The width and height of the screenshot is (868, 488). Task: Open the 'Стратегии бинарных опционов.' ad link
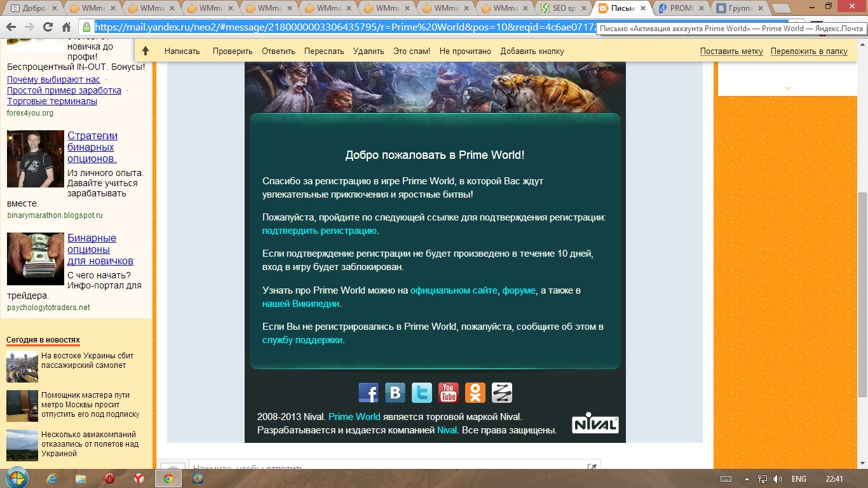point(93,147)
